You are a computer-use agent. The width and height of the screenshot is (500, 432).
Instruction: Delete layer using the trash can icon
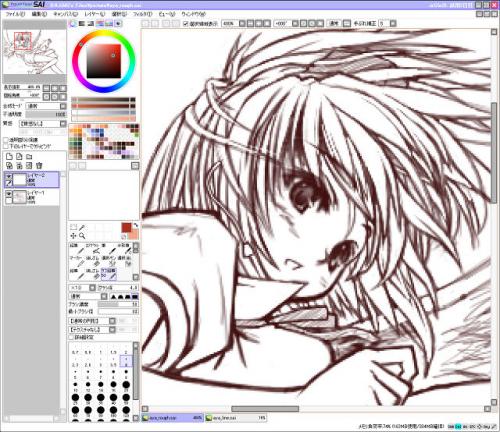[39, 165]
